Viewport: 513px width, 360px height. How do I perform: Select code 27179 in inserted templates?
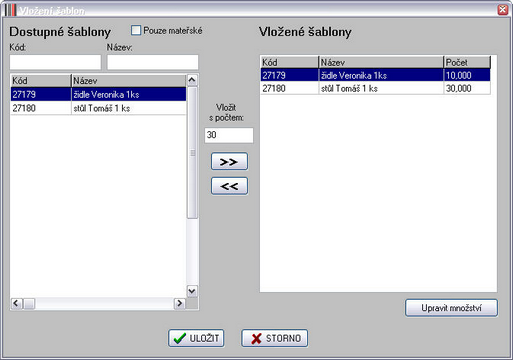tap(289, 75)
